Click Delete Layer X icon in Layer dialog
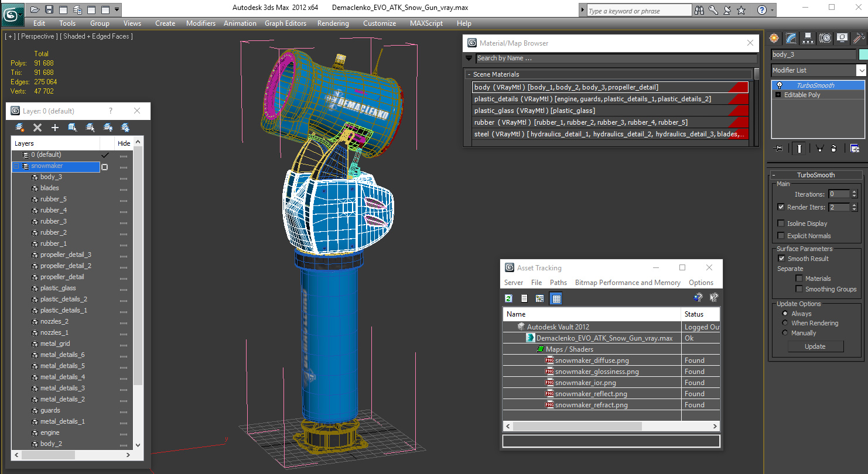 pyautogui.click(x=37, y=128)
